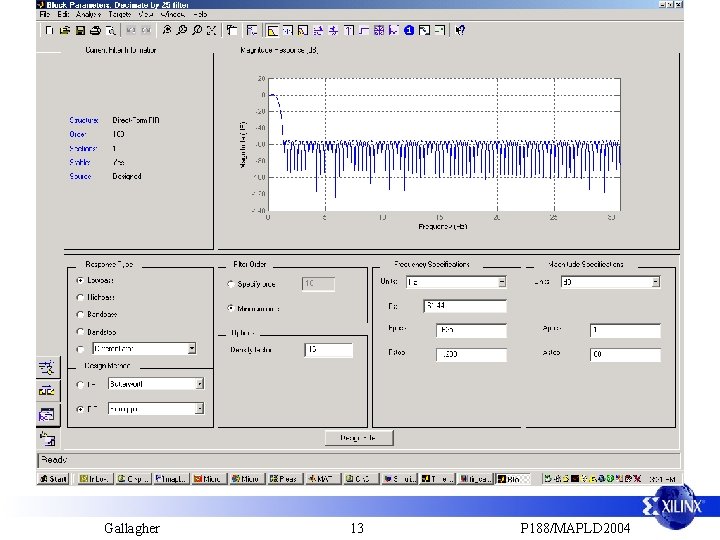Image resolution: width=720 pixels, height=540 pixels.
Task: Click the blue Filter Information icon
Action: pyautogui.click(x=409, y=30)
